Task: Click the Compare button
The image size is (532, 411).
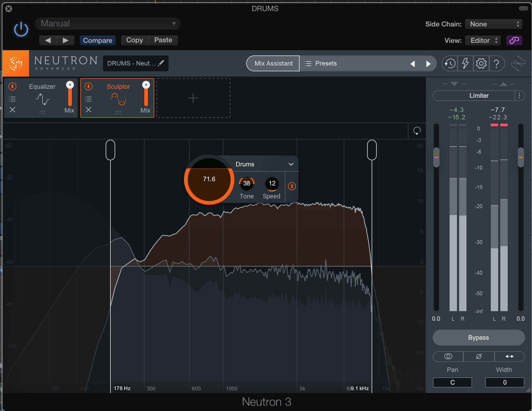Action: (97, 40)
